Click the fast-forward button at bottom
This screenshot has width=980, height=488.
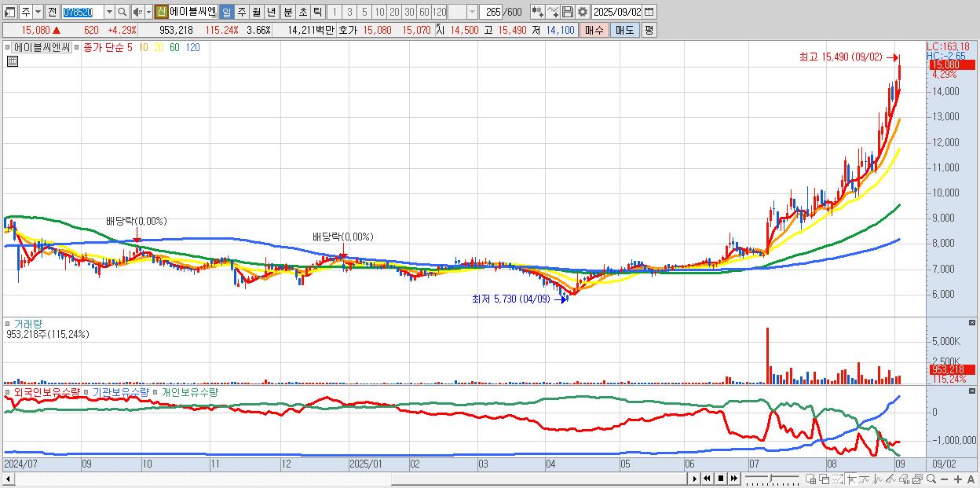pyautogui.click(x=733, y=479)
